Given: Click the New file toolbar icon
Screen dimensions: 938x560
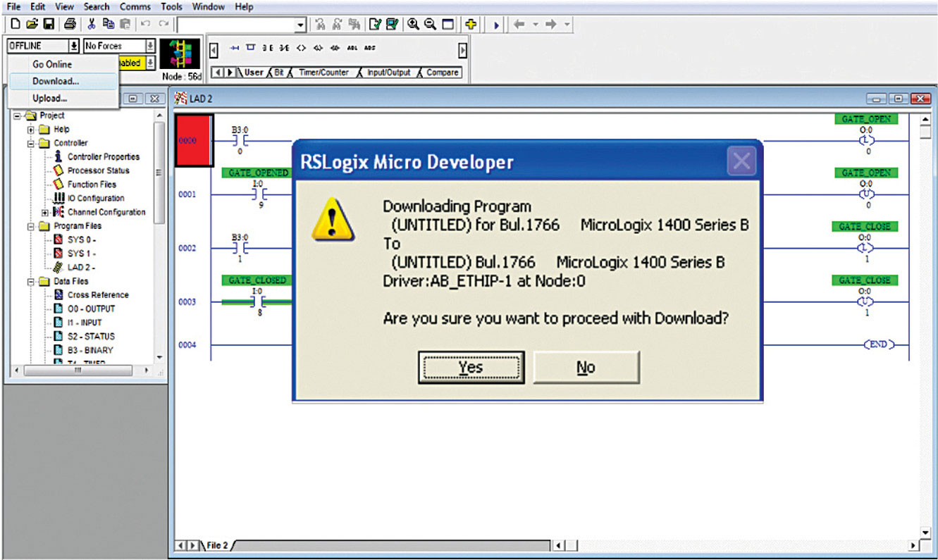Looking at the screenshot, I should tap(13, 25).
